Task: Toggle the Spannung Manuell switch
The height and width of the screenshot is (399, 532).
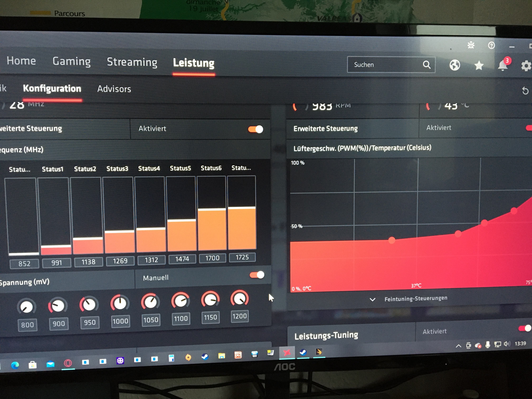Action: [257, 275]
